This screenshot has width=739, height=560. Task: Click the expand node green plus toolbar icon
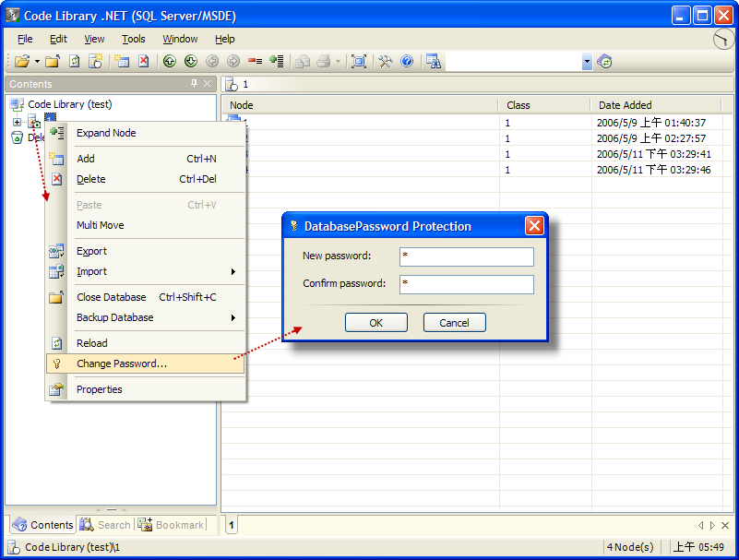click(x=276, y=61)
